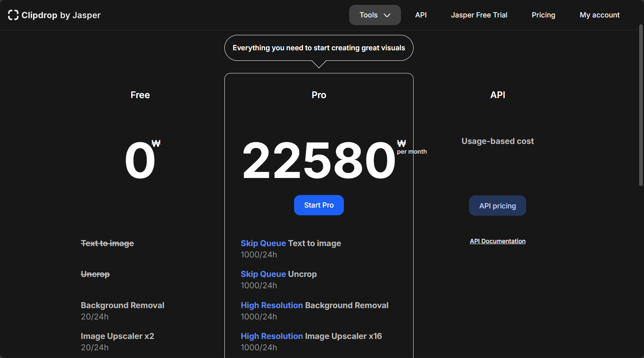Click the strikethrough 'Text to image' text

click(x=107, y=243)
